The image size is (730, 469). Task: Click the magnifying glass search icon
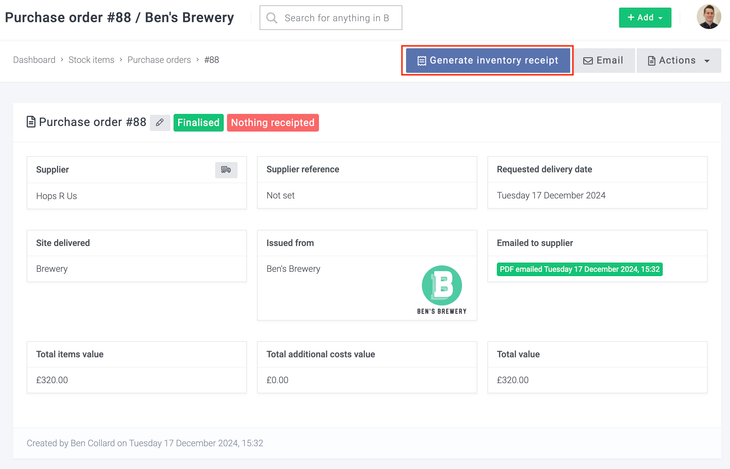coord(271,18)
